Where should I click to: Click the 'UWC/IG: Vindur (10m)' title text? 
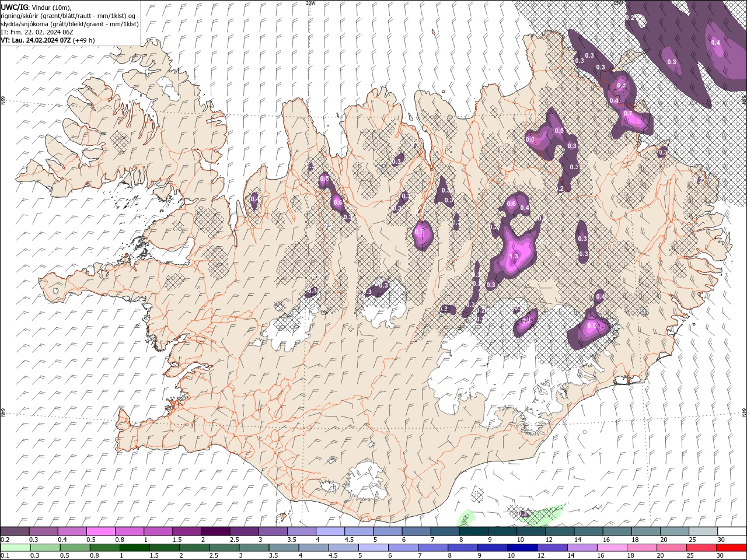pyautogui.click(x=37, y=6)
